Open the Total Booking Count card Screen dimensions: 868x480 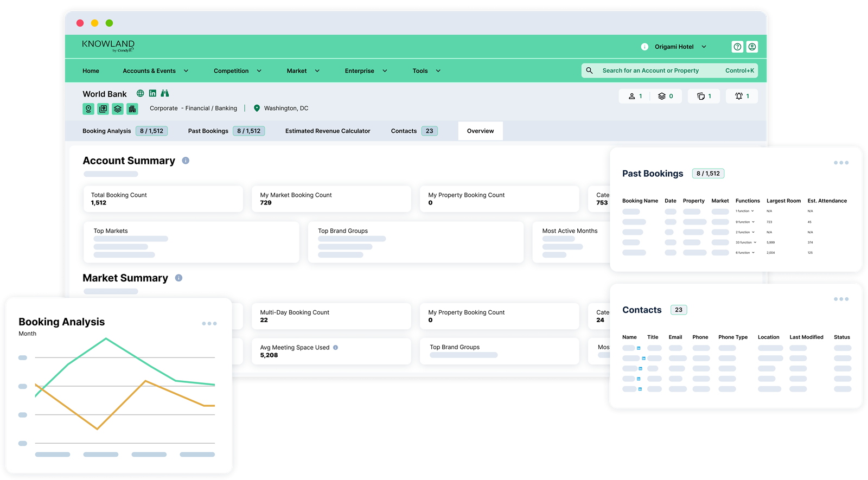[163, 199]
